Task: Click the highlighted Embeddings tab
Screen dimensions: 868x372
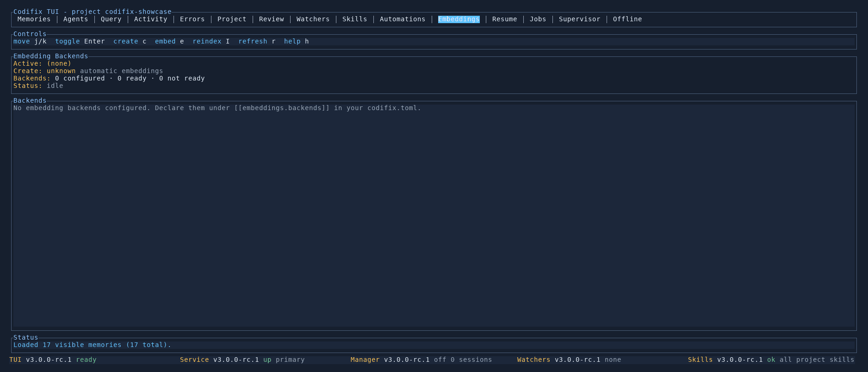Action: pyautogui.click(x=459, y=19)
